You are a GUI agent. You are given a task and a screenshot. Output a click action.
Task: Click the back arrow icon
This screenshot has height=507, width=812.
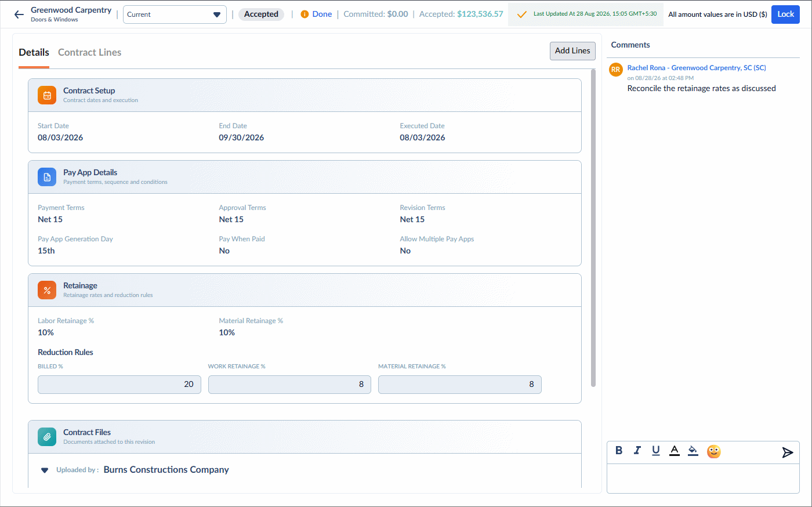[x=19, y=15]
